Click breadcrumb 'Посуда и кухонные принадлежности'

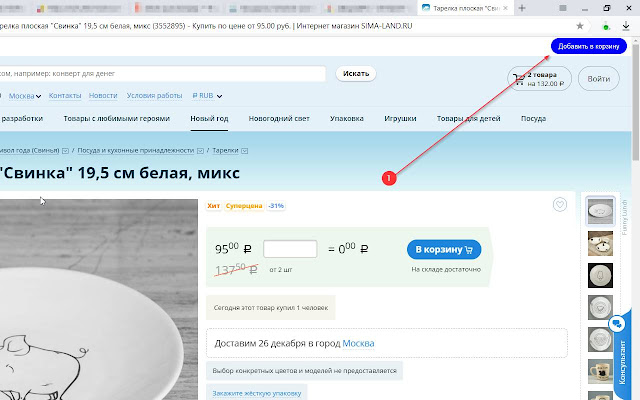136,150
